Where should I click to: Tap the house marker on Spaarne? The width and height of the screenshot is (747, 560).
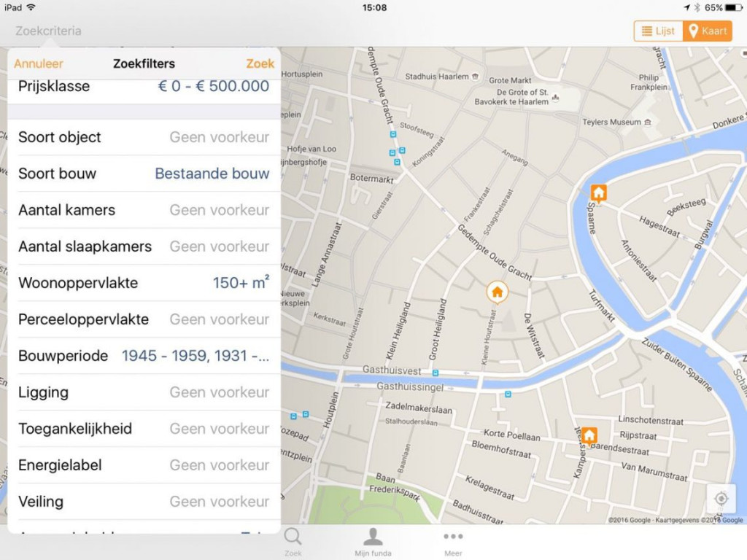coord(598,193)
